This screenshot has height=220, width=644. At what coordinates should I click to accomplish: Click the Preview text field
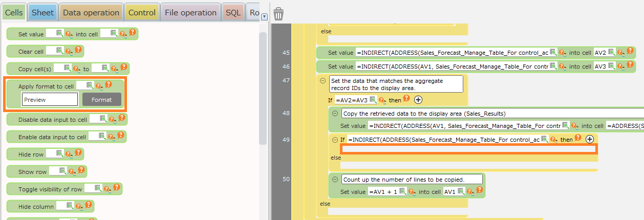pos(50,100)
